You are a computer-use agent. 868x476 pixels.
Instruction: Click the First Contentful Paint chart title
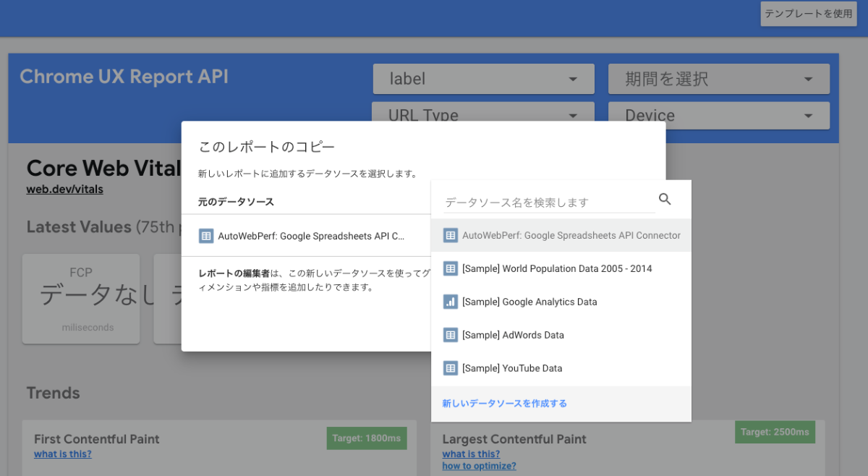pos(97,439)
